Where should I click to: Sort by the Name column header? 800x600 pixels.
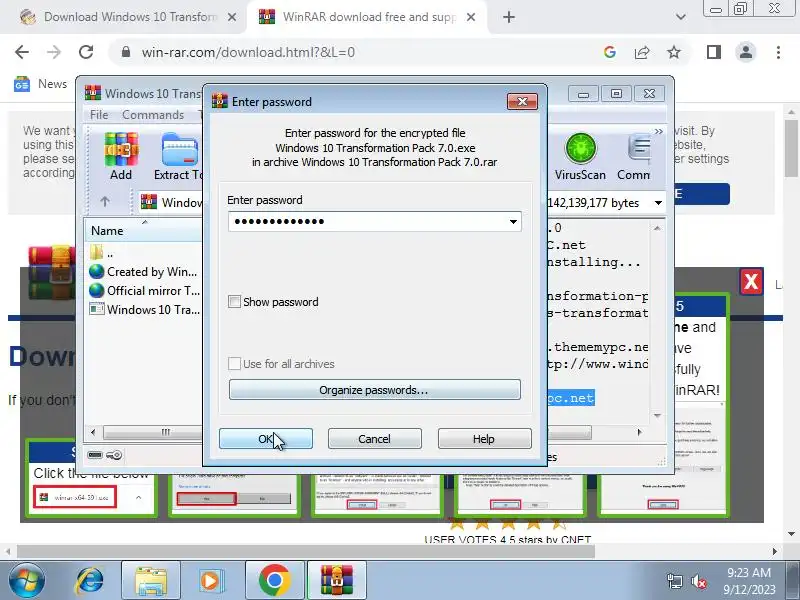point(143,231)
